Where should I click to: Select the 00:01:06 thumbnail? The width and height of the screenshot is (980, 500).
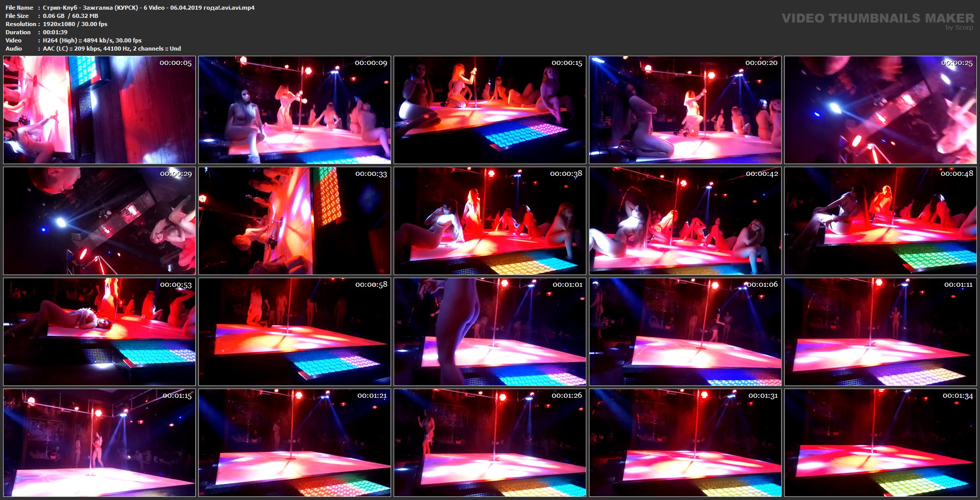pyautogui.click(x=685, y=332)
